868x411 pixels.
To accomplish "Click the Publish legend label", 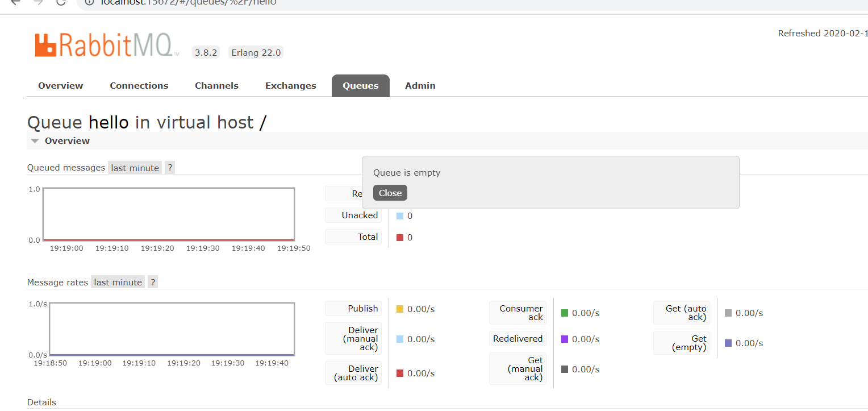I will click(353, 309).
